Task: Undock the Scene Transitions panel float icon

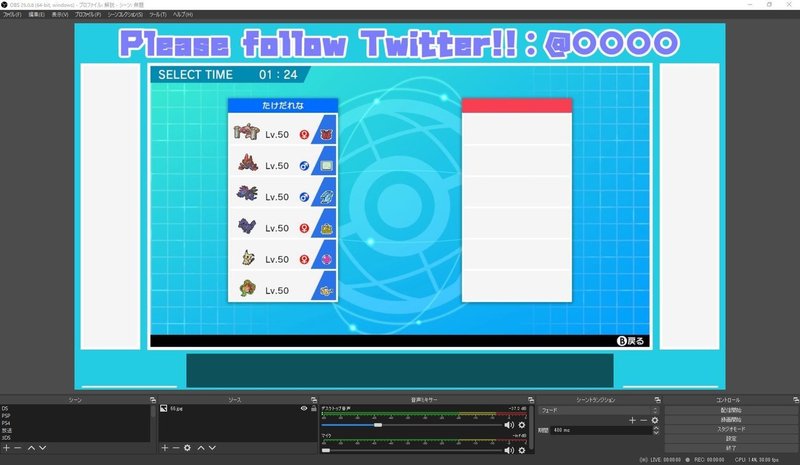Action: coord(657,400)
